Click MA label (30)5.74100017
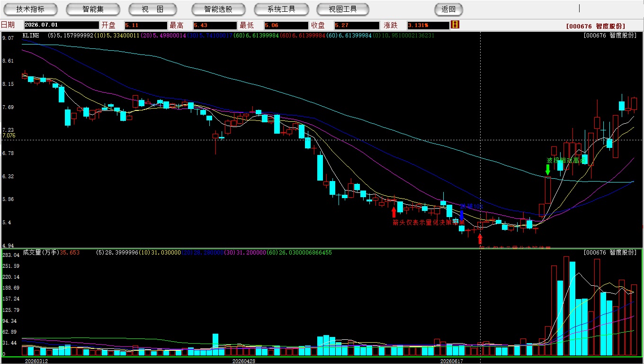Viewport: 644px width, 364px height. click(x=209, y=36)
